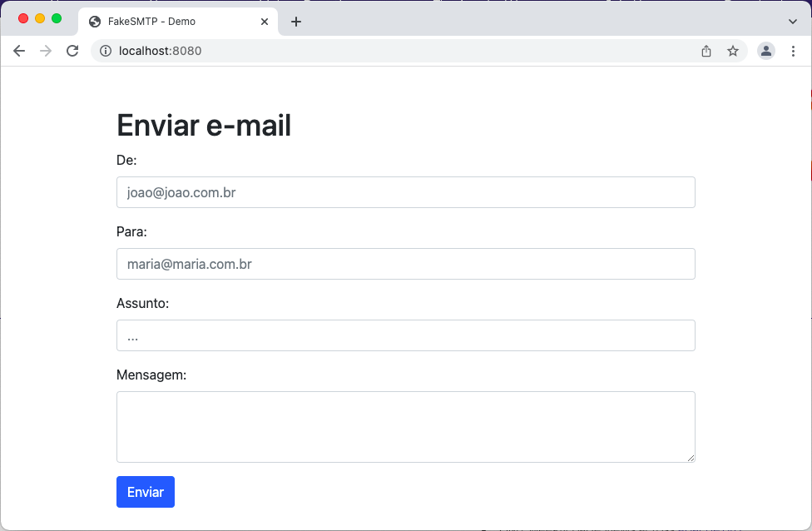This screenshot has width=812, height=531.
Task: Share this page via share icon
Action: tap(706, 51)
